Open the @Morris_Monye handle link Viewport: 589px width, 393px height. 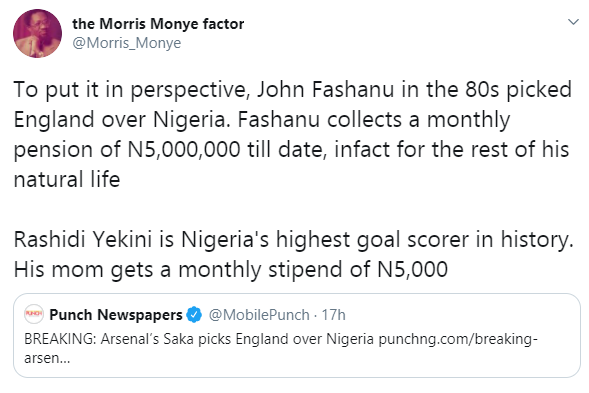coord(127,43)
